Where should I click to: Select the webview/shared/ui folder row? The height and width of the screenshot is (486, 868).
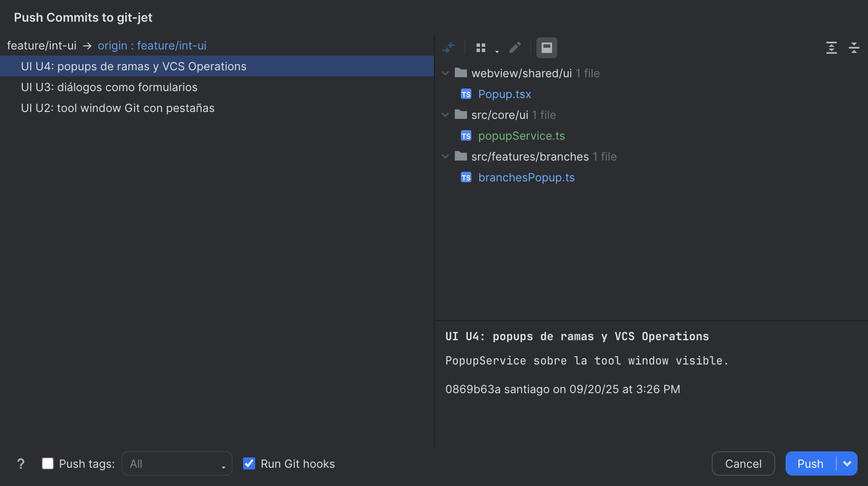point(651,73)
